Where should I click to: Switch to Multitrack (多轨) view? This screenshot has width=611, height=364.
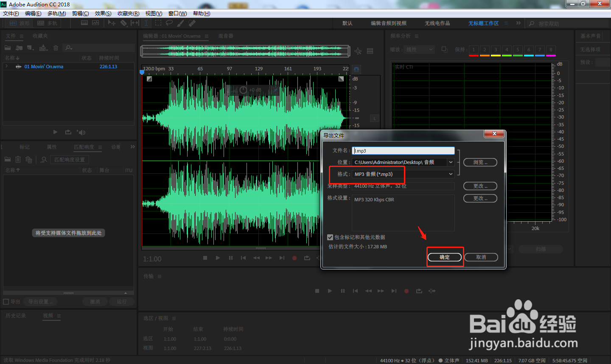click(47, 23)
